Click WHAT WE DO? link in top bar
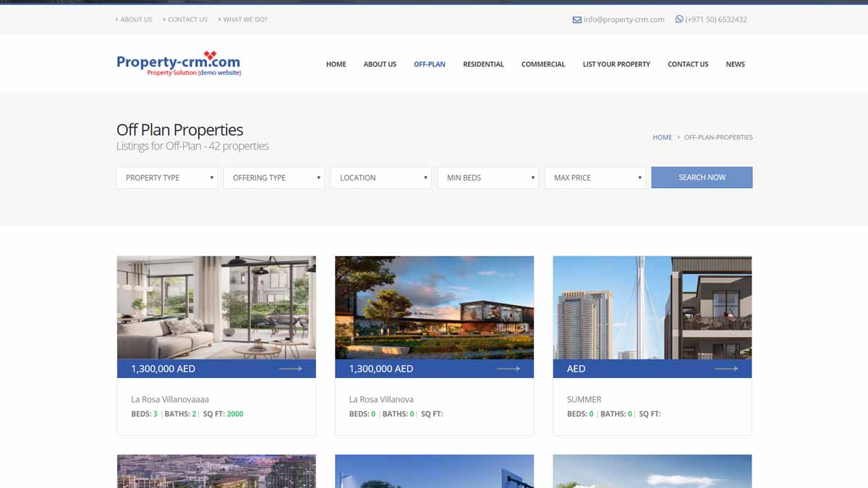The height and width of the screenshot is (488, 868). click(245, 20)
